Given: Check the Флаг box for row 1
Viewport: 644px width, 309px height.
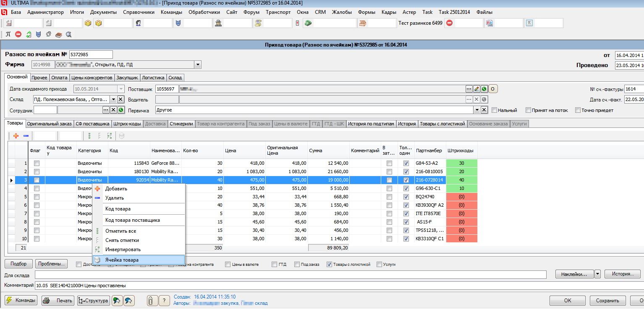Looking at the screenshot, I should [37, 163].
